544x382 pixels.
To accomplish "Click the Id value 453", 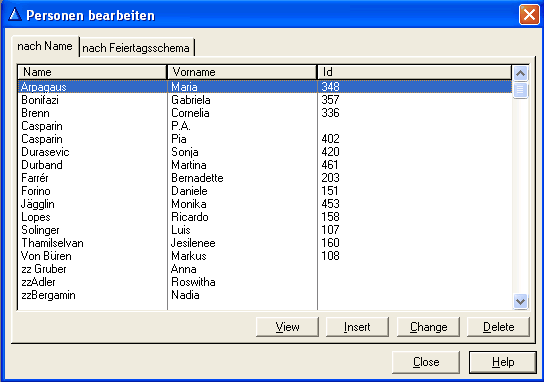I will pyautogui.click(x=330, y=204).
